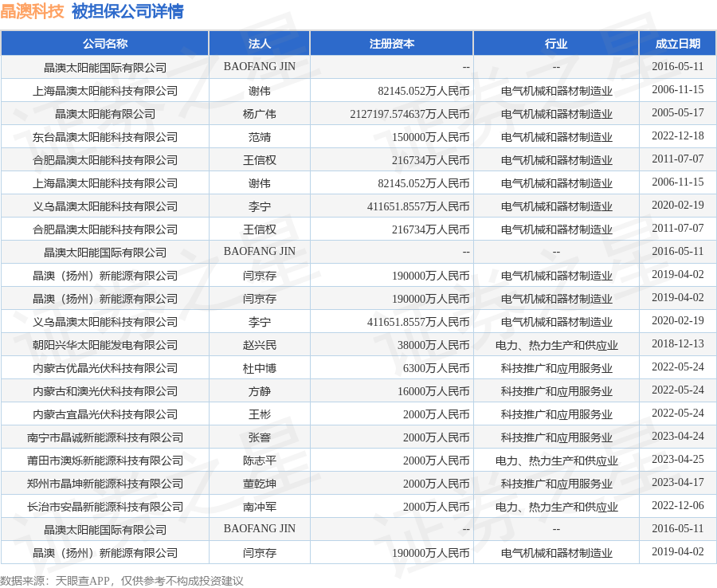Select 内蒙古优晶光伏科技有限公司 cell
This screenshot has height=588, width=717.
coord(104,368)
